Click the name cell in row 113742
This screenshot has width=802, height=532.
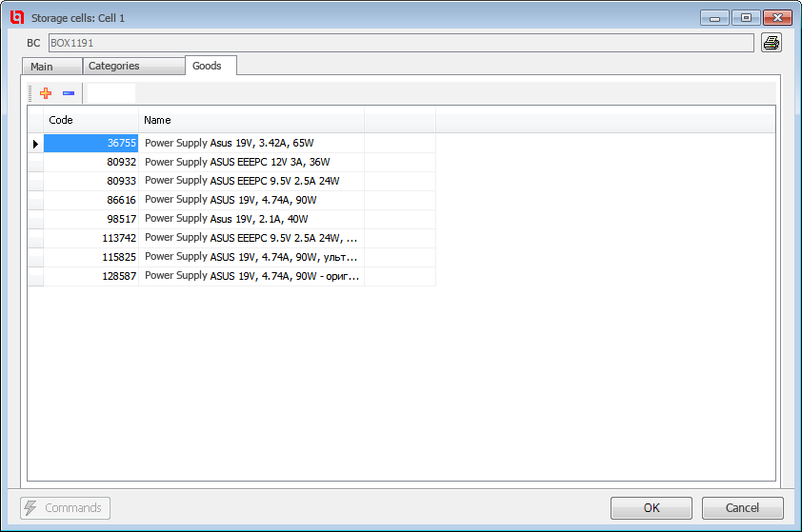(251, 238)
